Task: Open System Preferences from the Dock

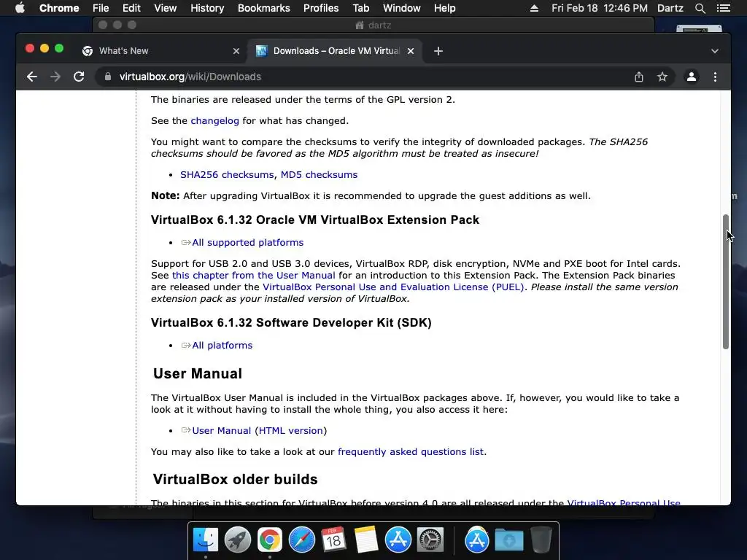Action: click(x=430, y=540)
